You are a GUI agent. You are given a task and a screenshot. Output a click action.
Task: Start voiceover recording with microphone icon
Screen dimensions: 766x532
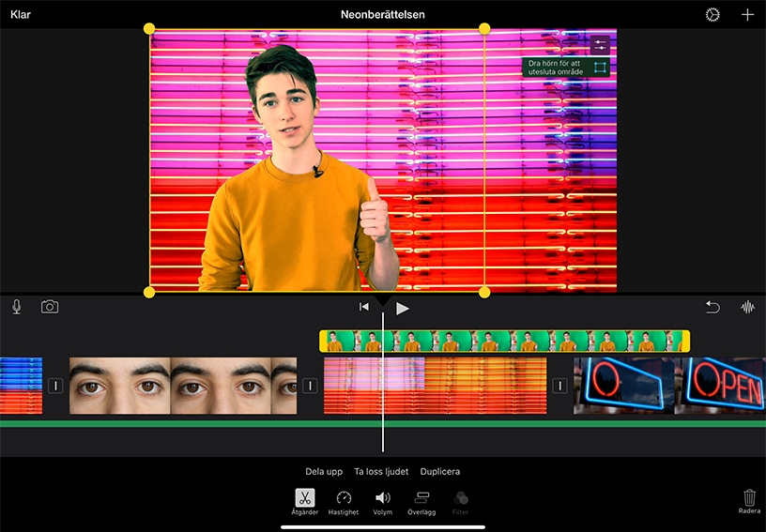(x=17, y=307)
